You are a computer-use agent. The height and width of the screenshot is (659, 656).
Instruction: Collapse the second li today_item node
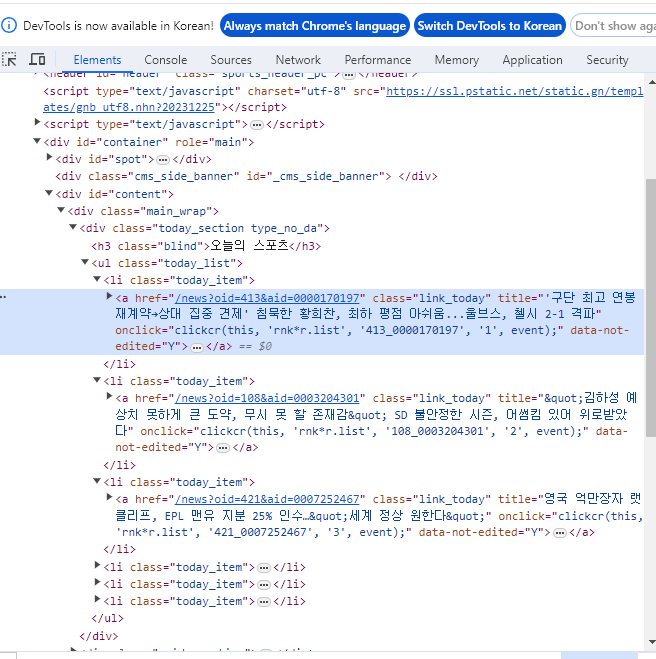click(97, 380)
